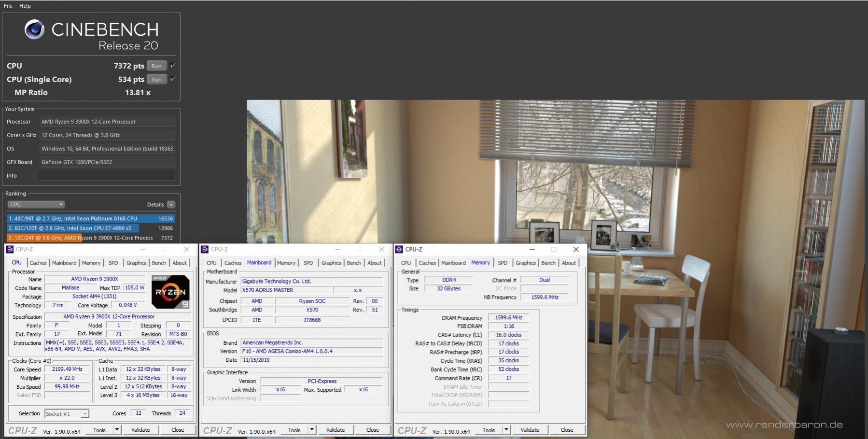868x439 pixels.
Task: Click the Processor field in Cinebench Your System
Action: (x=107, y=121)
